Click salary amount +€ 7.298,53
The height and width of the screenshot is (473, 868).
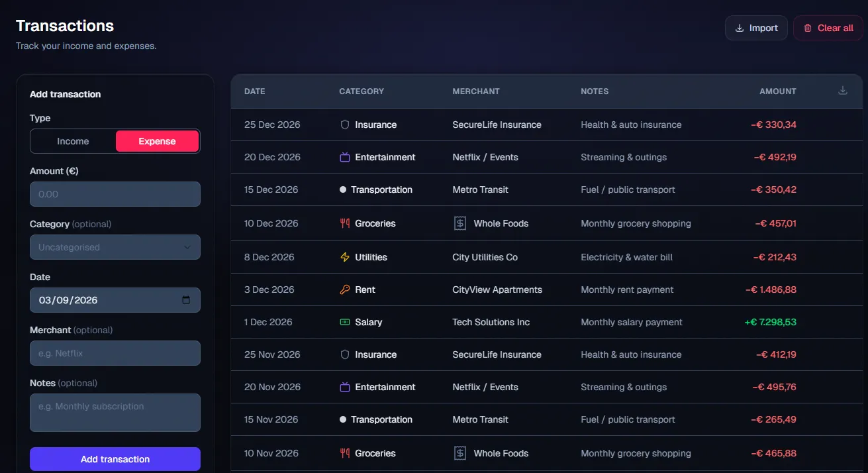770,322
